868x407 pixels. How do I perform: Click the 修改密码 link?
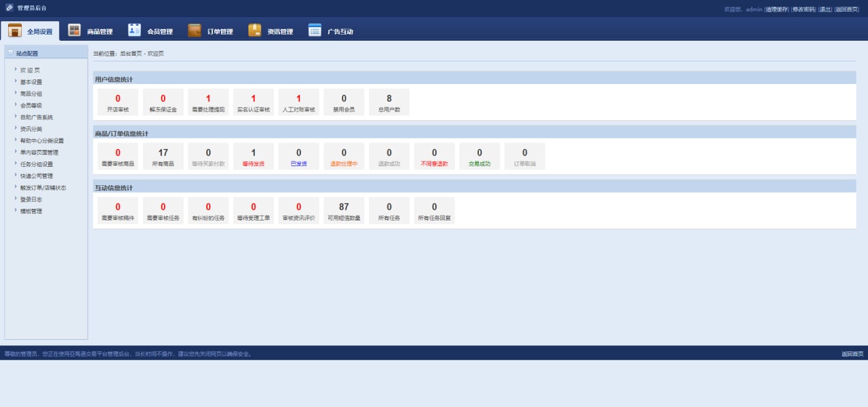click(804, 9)
